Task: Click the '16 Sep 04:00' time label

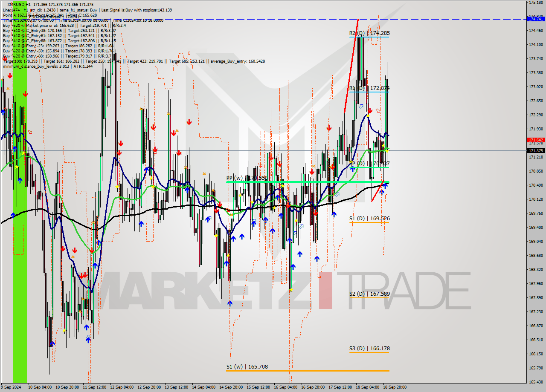Action: [x=285, y=387]
